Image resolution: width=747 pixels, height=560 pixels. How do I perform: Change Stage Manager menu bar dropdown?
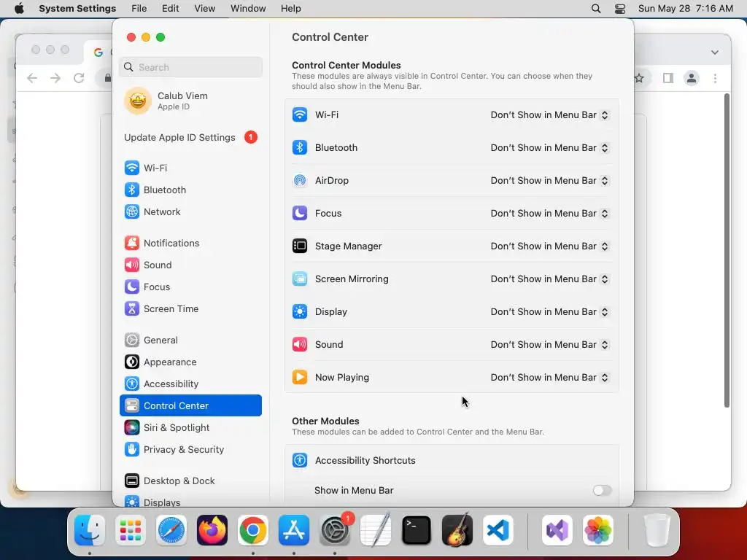tap(550, 246)
